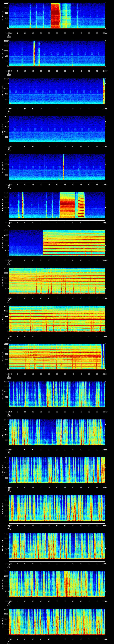The image size is (114, 644).
Task: Click the 14:25:00 start time label
Action: pyautogui.click(x=9, y=147)
